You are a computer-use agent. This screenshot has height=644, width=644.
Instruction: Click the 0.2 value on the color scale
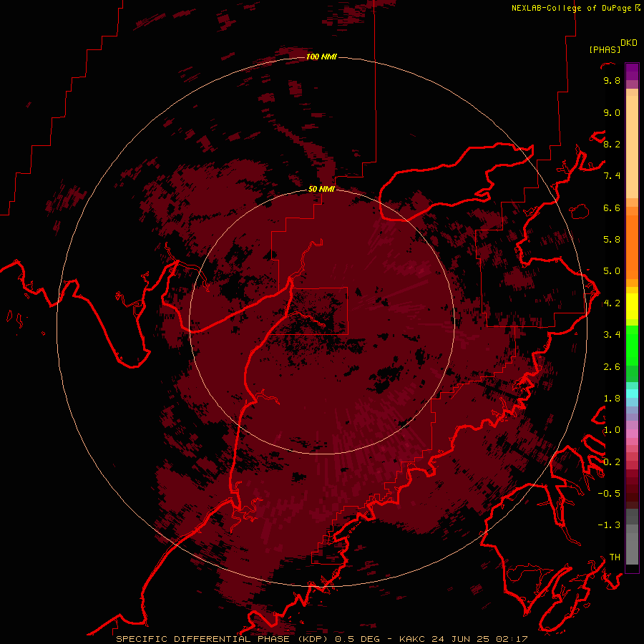(612, 462)
